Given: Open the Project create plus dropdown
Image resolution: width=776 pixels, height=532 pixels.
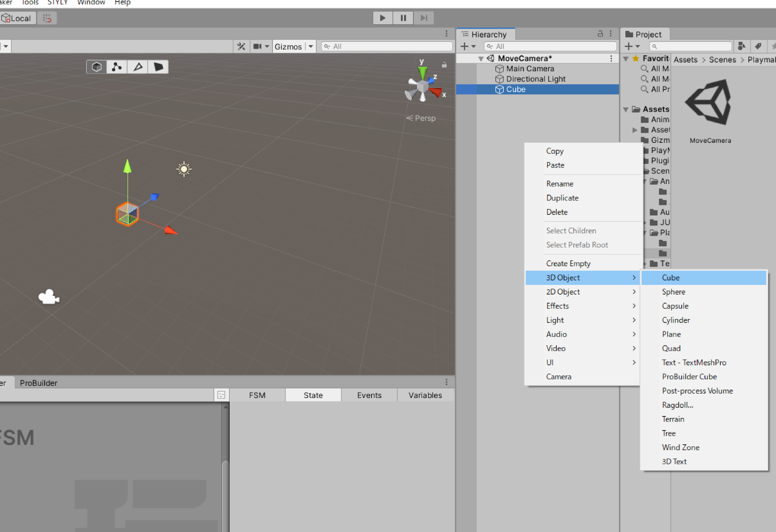Looking at the screenshot, I should coord(632,47).
